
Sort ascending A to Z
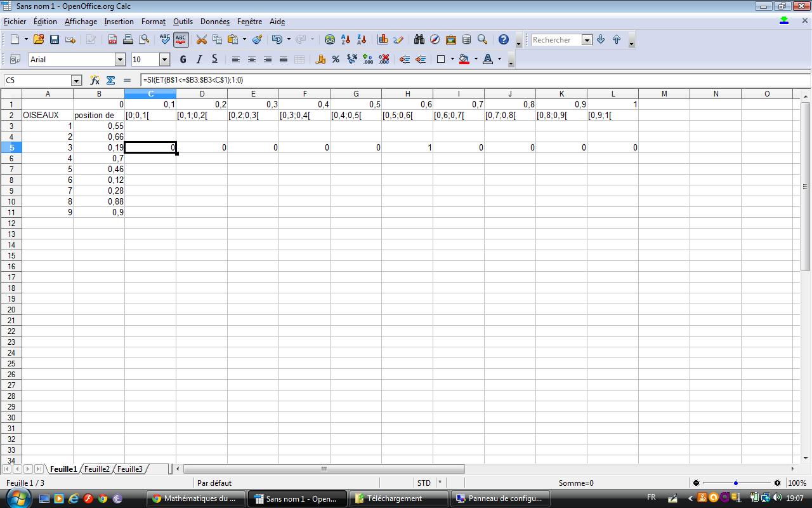pos(346,39)
